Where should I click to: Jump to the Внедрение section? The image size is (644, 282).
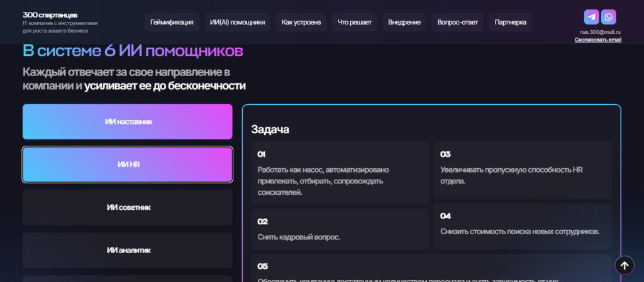coord(404,23)
